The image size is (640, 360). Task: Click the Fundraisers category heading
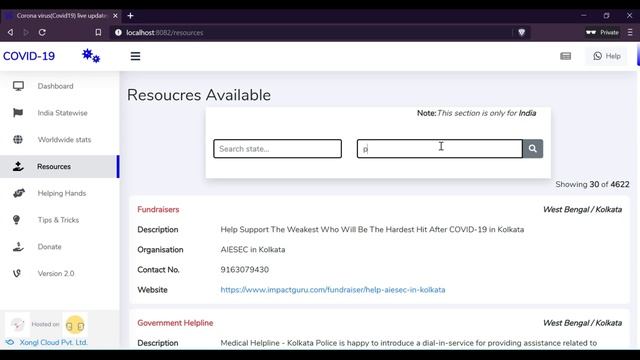pyautogui.click(x=158, y=209)
